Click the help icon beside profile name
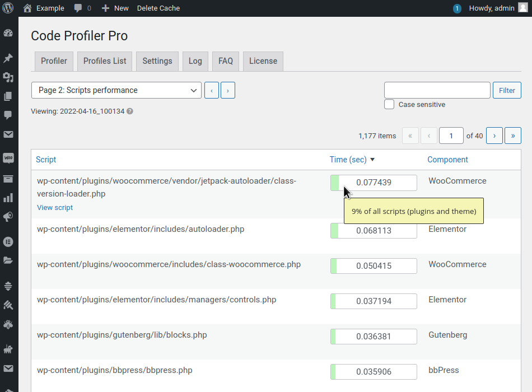Viewport: 532px width, 392px height. [x=130, y=111]
